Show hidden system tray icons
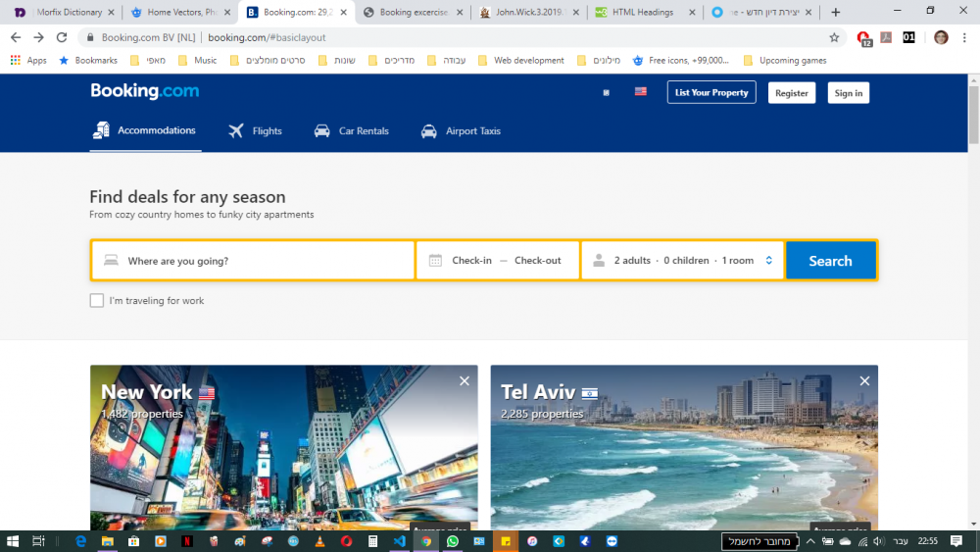Screen dimensions: 980x552 [810, 541]
